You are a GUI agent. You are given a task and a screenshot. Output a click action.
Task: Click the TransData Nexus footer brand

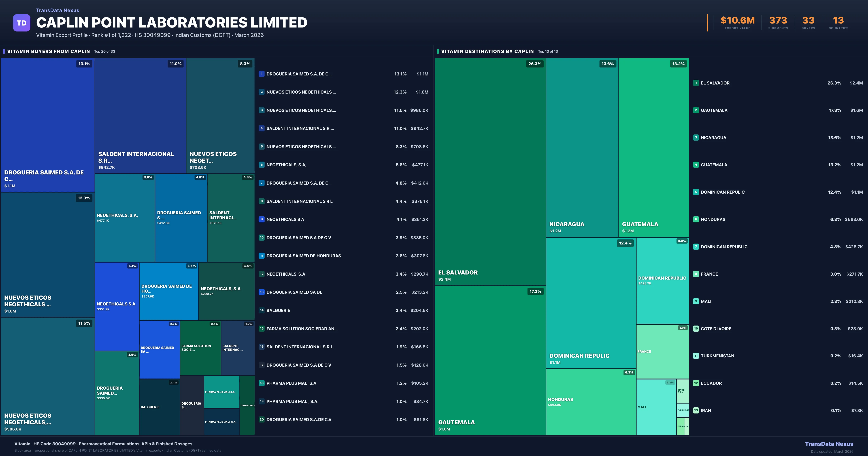click(x=829, y=444)
